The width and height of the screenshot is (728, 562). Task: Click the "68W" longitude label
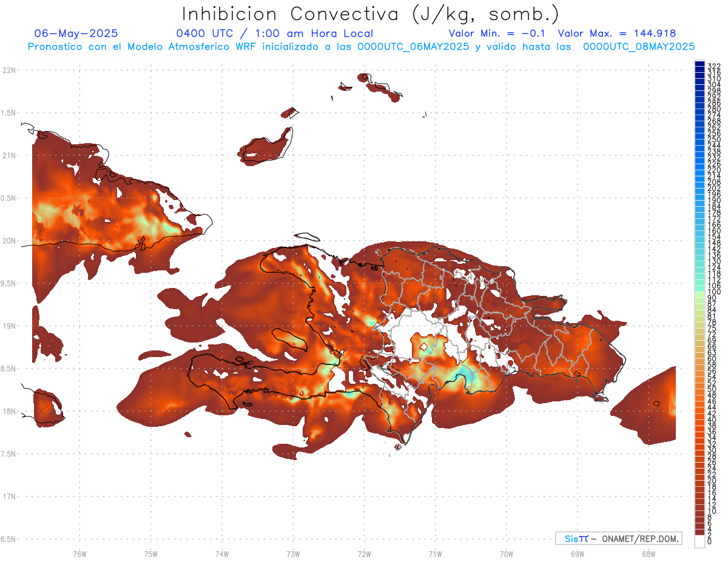(649, 553)
